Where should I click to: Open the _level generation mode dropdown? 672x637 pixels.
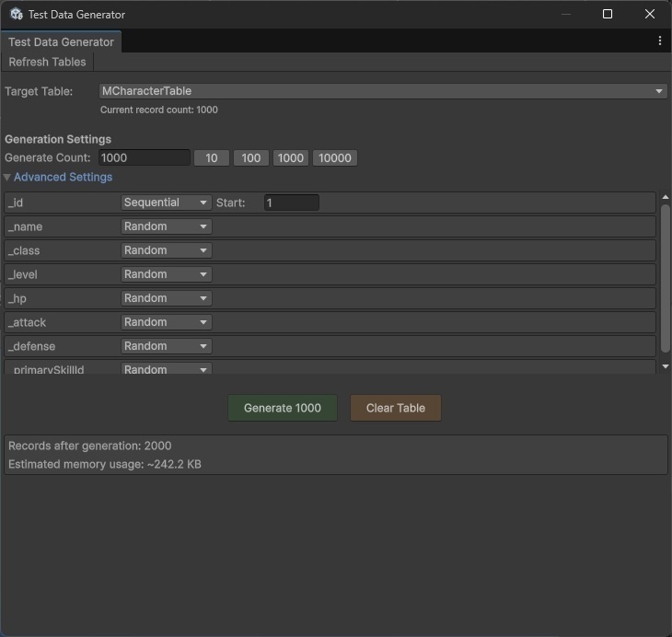coord(167,274)
